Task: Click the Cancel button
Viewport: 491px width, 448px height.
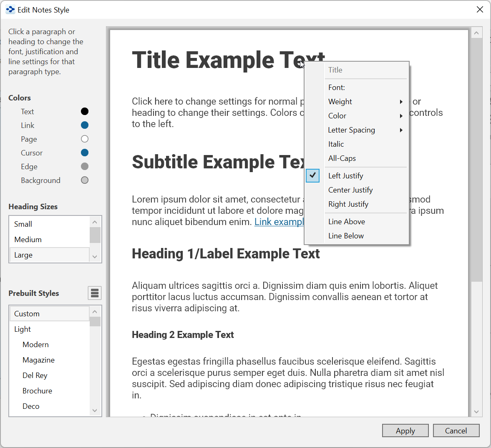Action: 456,430
